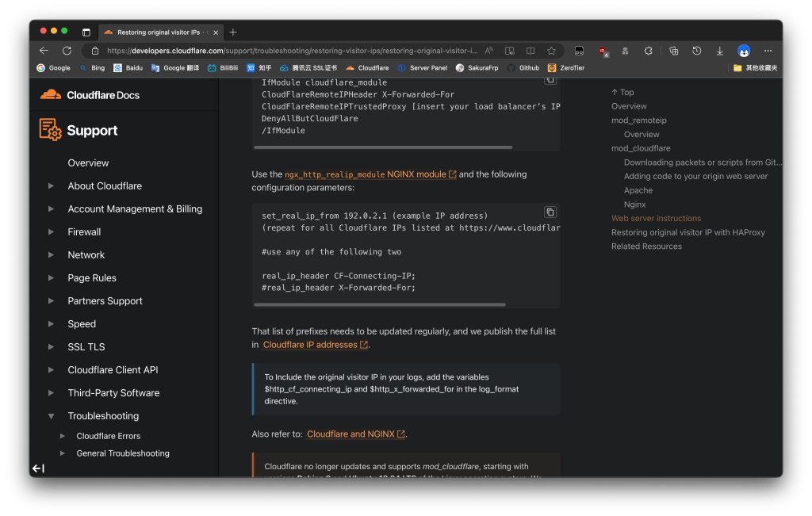Click the favorites star icon in address bar
The height and width of the screenshot is (516, 812).
point(551,51)
